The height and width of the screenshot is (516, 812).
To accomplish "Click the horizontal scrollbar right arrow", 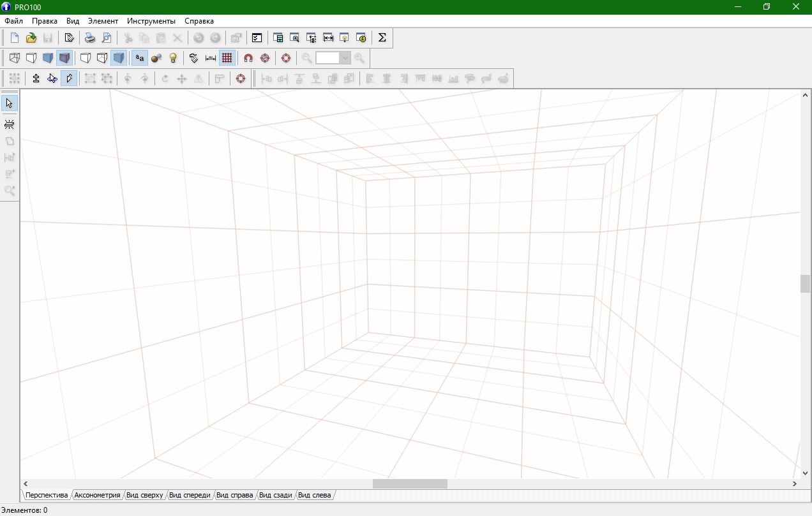I will (x=795, y=484).
